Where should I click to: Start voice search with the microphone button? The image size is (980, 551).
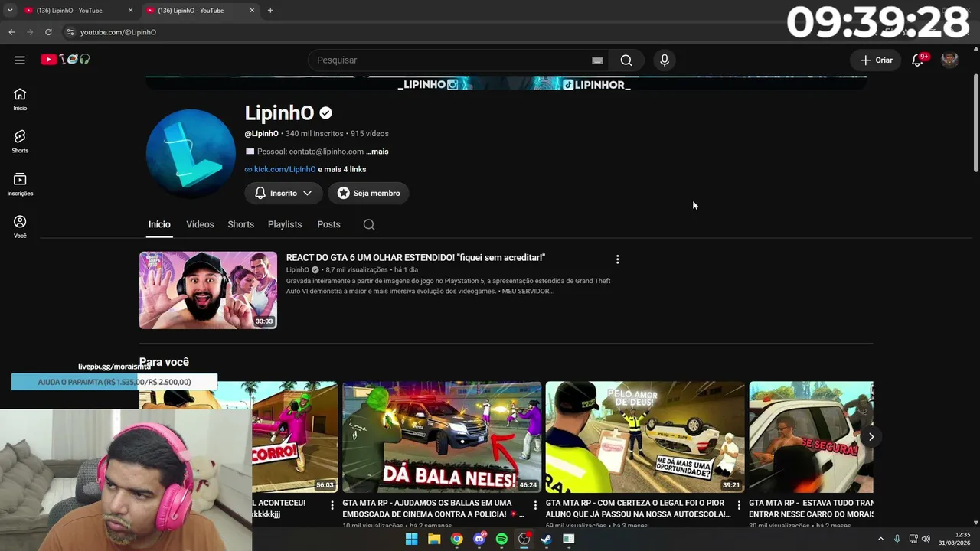coord(665,60)
